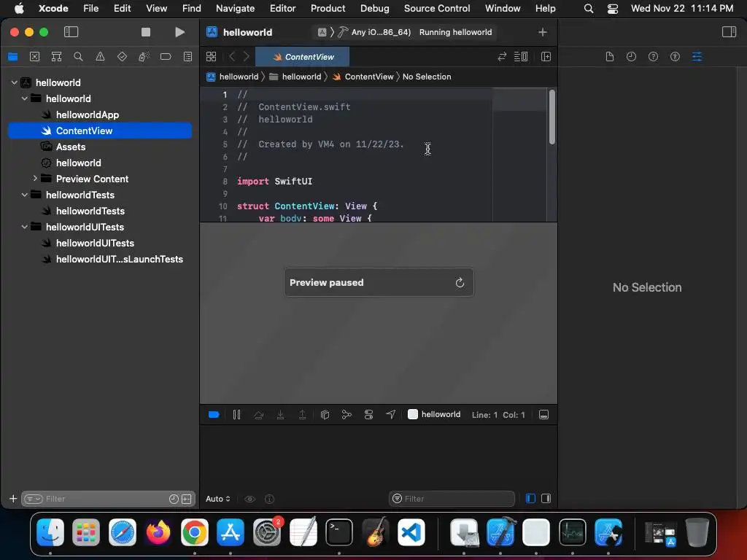Click the Step over button
Image resolution: width=747 pixels, height=560 pixels.
pyautogui.click(x=259, y=415)
